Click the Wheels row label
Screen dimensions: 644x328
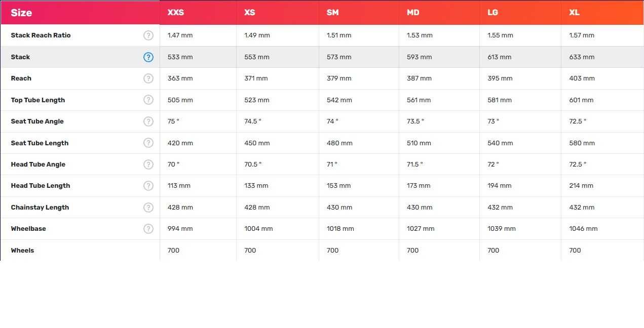22,251
